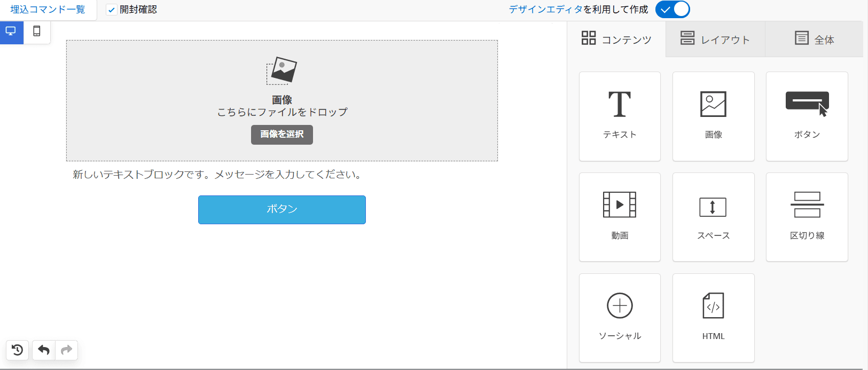The width and height of the screenshot is (868, 370).
Task: Open the 埋込コマンド一覧 link
Action: 48,10
